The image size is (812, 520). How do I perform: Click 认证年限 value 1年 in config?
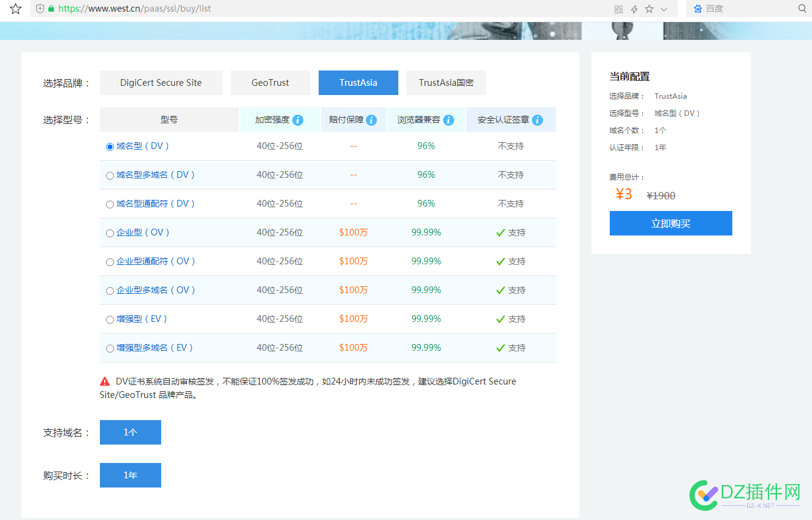(661, 147)
